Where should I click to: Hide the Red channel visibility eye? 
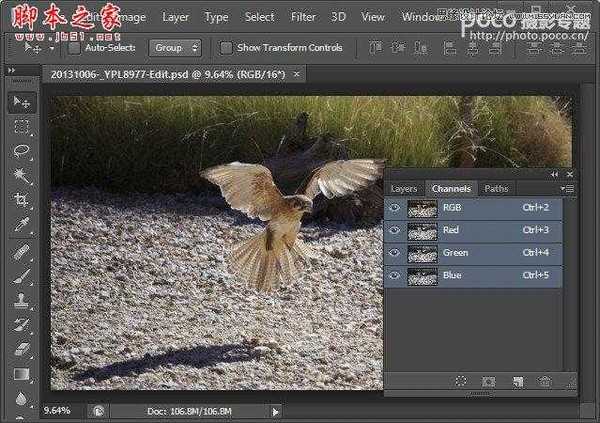[395, 230]
